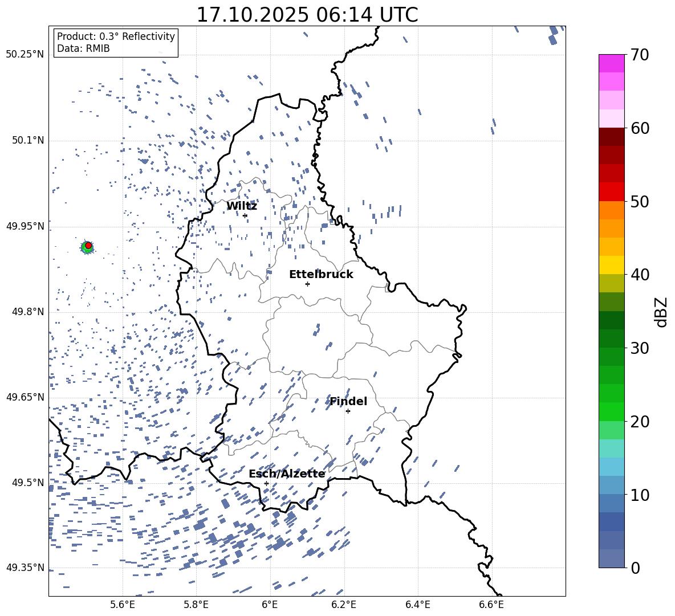The image size is (675, 616).
Task: Click the magenta top colorbar segment near 70 dBZ
Action: (612, 63)
